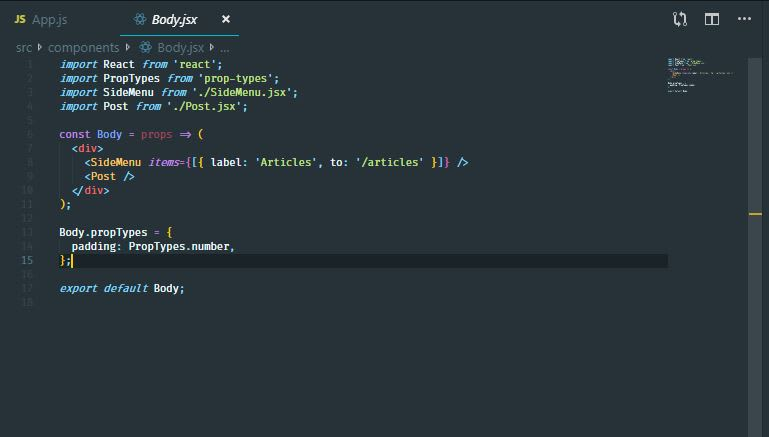Click line number 15 in gutter
The image size is (769, 437).
click(x=27, y=260)
